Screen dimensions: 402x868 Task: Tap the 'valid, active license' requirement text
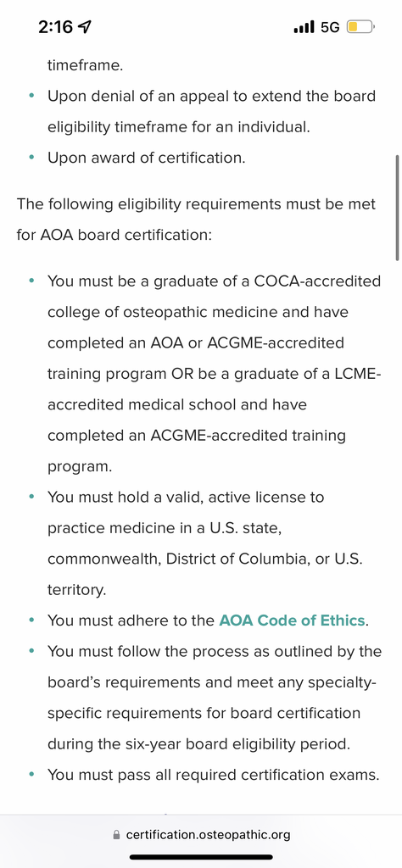pyautogui.click(x=205, y=543)
